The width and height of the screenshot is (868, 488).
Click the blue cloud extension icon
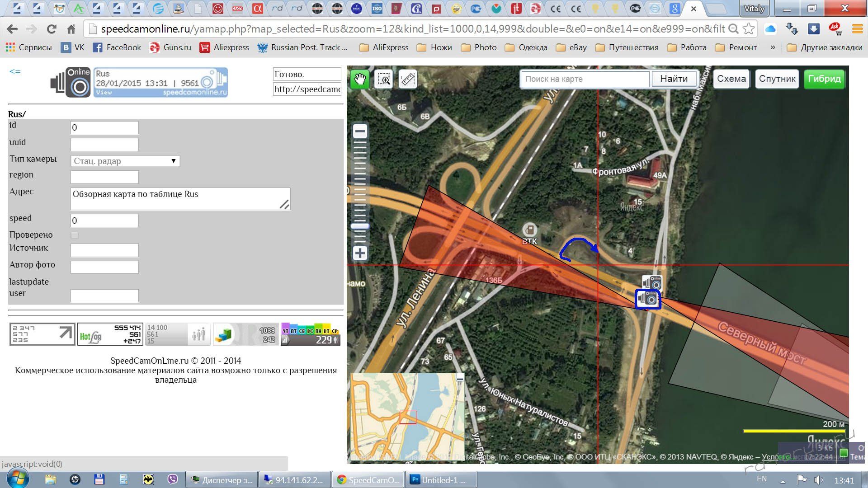point(770,29)
